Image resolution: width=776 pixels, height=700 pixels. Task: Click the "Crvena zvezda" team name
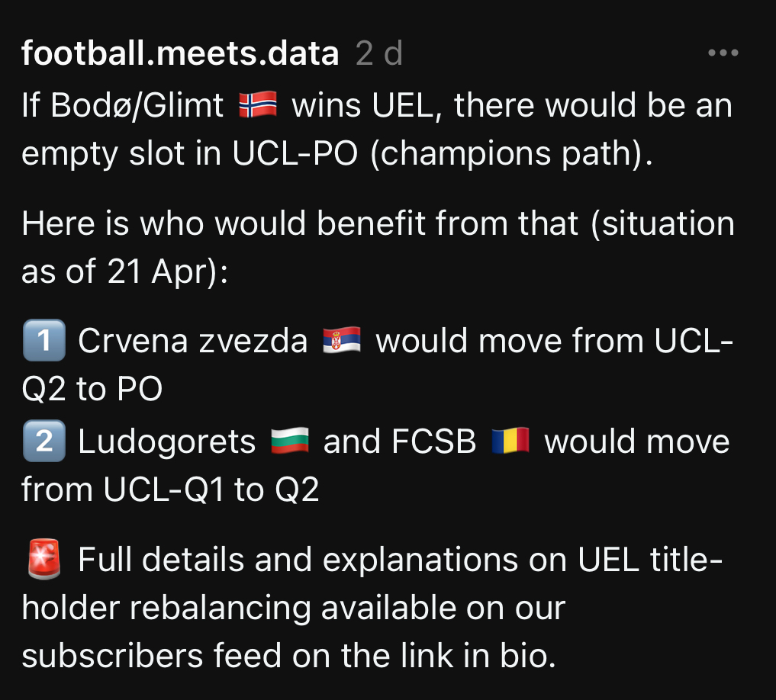192,341
